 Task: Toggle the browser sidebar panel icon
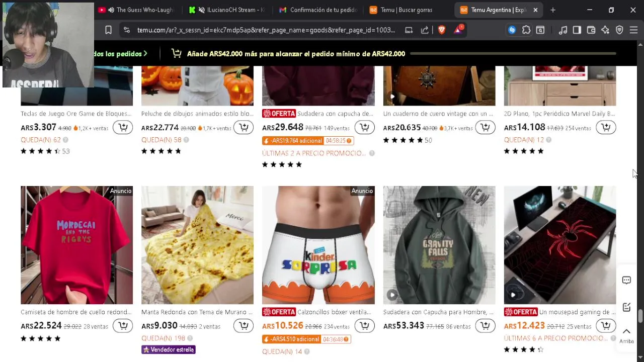[577, 30]
